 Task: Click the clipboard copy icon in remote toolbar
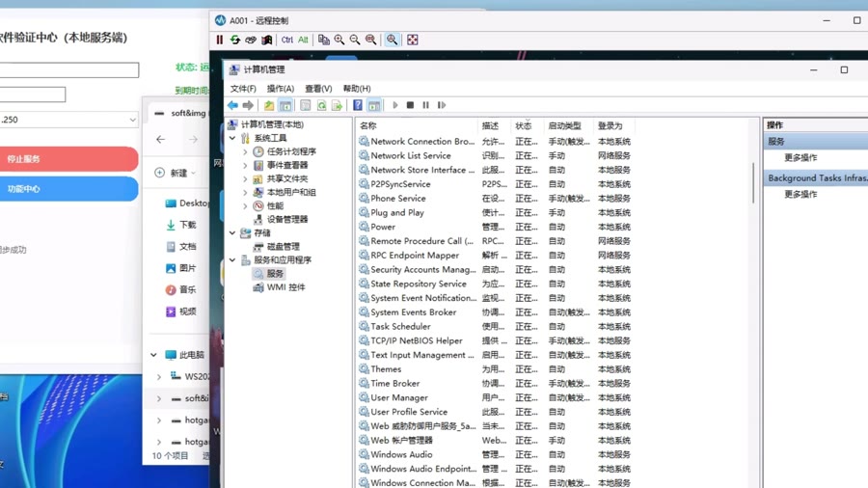coord(324,40)
